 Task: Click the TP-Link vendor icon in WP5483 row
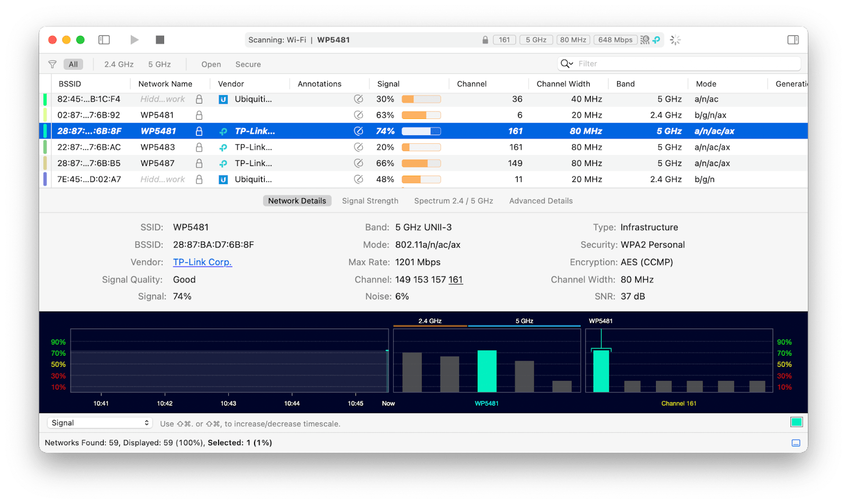[x=223, y=148]
